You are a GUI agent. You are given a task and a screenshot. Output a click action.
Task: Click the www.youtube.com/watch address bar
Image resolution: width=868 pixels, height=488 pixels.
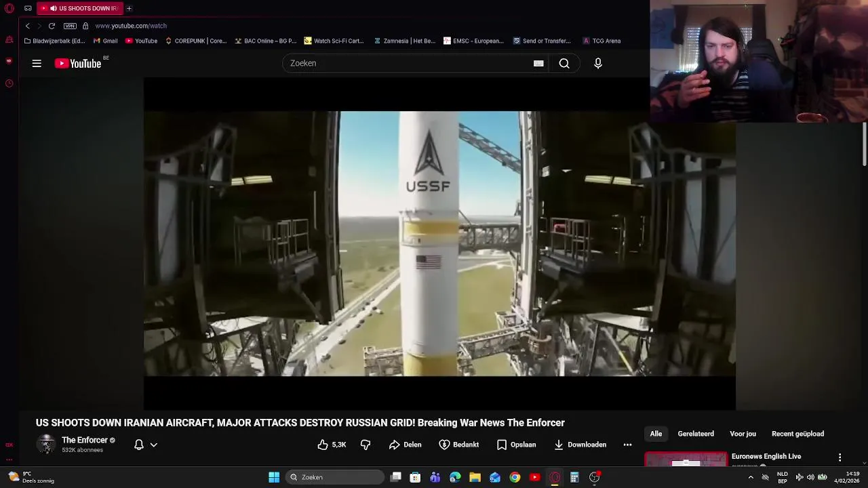click(x=131, y=26)
